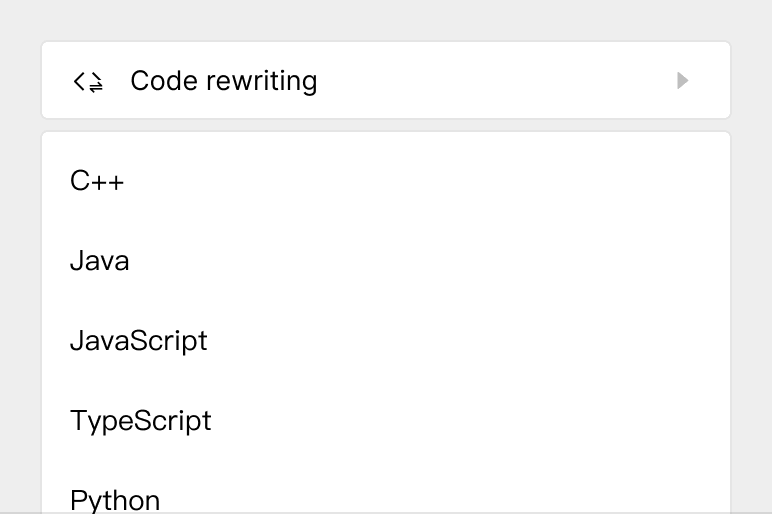Image resolution: width=772 pixels, height=514 pixels.
Task: Click the Java row in the panel
Action: click(99, 261)
